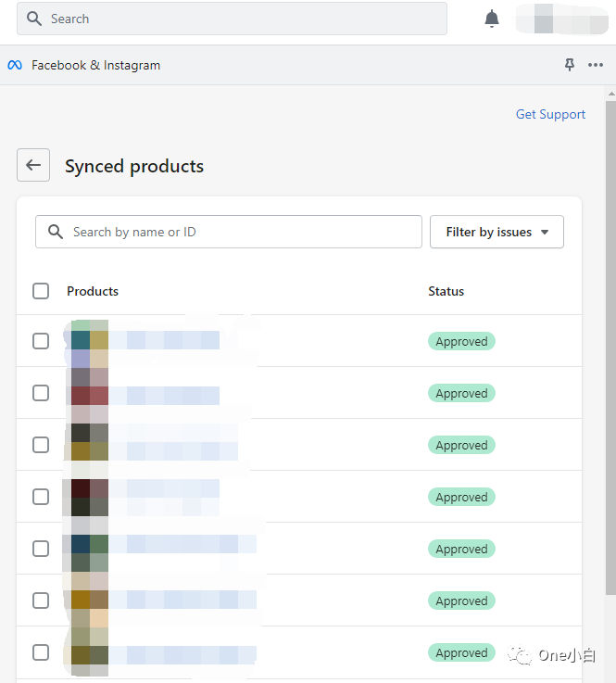
Task: Click the search icon in the product search field
Action: coord(56,232)
